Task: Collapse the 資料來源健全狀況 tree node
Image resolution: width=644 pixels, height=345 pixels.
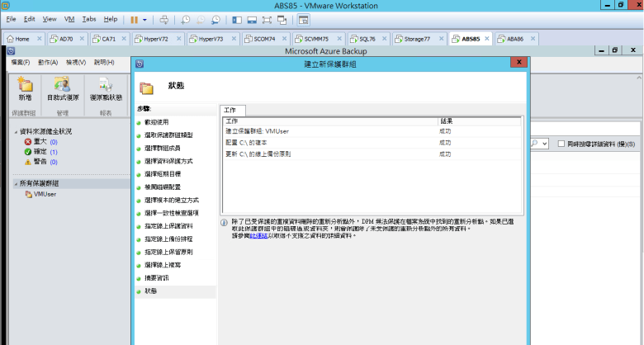Action: coord(16,132)
